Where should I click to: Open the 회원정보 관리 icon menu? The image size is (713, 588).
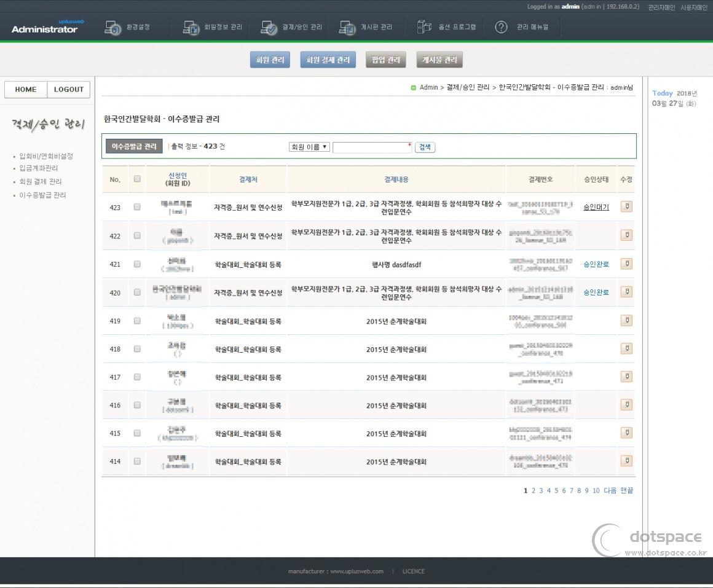(191, 28)
